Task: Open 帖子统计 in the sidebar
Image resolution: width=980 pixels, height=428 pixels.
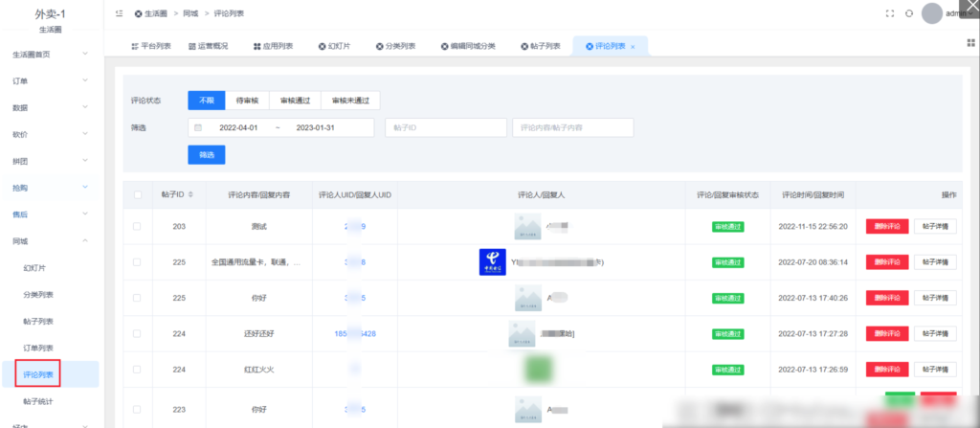Action: (x=38, y=400)
